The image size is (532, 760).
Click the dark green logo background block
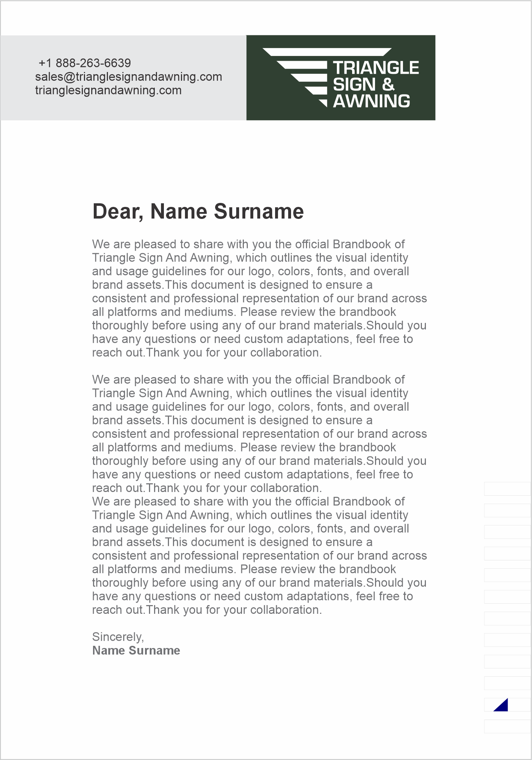coord(341,77)
